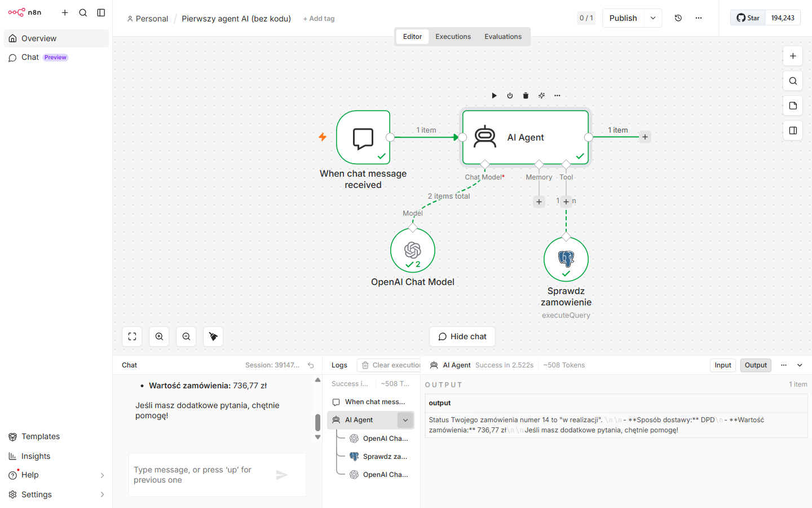
Task: Expand the Settings submenu in sidebar
Action: [102, 494]
